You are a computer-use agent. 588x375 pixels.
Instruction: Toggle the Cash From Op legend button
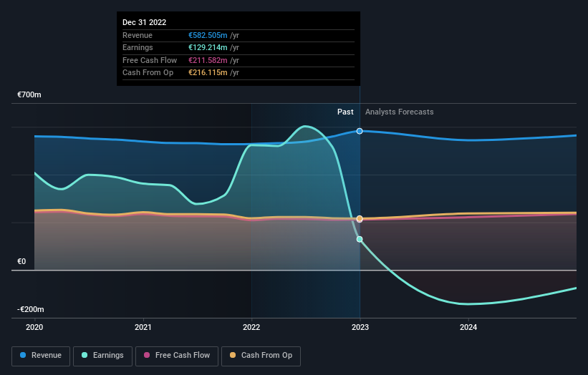261,356
